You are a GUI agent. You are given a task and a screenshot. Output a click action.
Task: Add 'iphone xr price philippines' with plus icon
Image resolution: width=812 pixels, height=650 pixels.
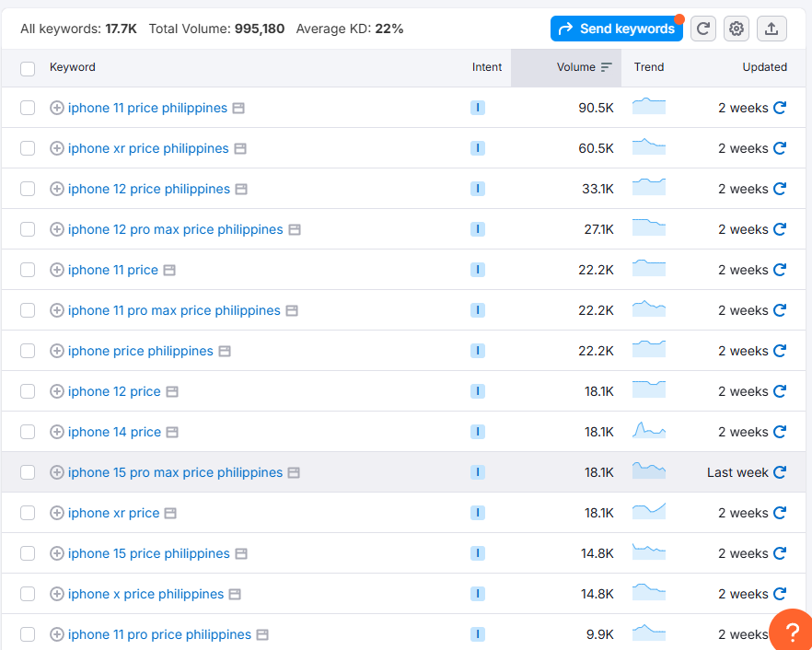pos(56,148)
